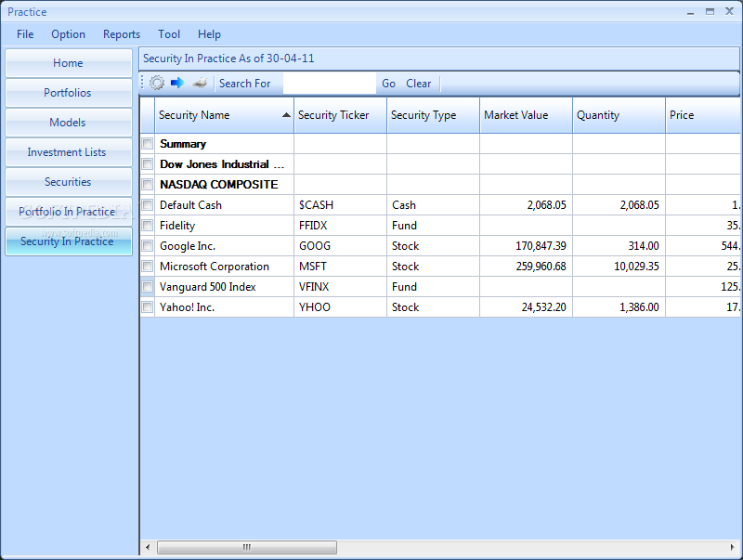The width and height of the screenshot is (743, 560).
Task: Click the Go search button
Action: click(388, 84)
